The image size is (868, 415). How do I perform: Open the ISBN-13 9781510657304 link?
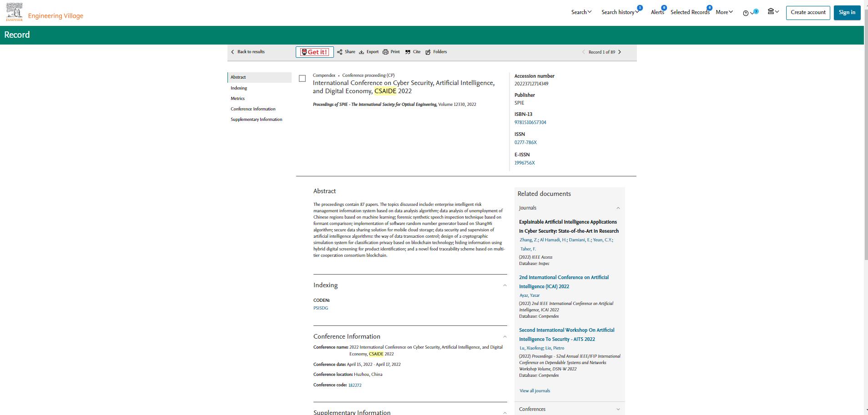coord(530,122)
